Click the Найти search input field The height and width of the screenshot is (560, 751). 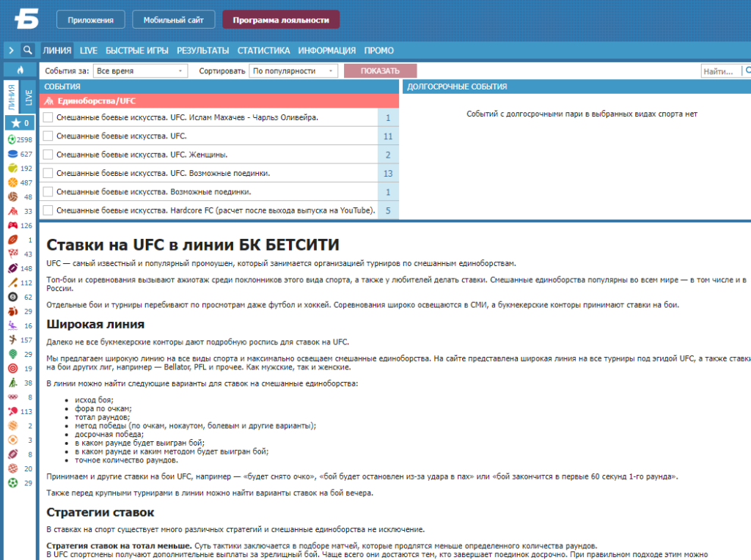coord(721,71)
